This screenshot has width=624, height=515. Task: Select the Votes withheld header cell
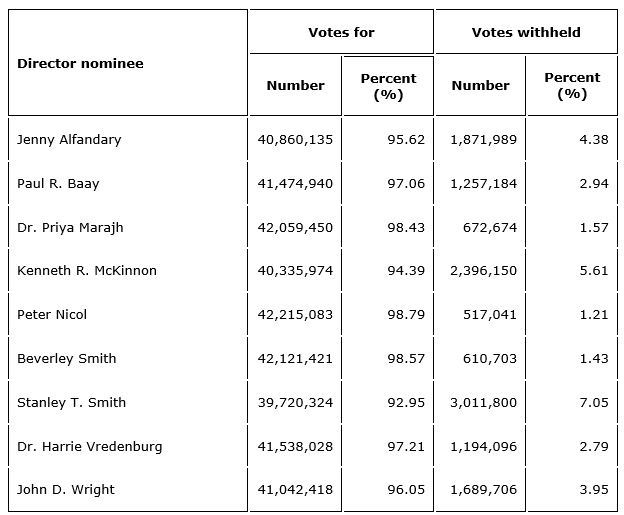tap(526, 32)
